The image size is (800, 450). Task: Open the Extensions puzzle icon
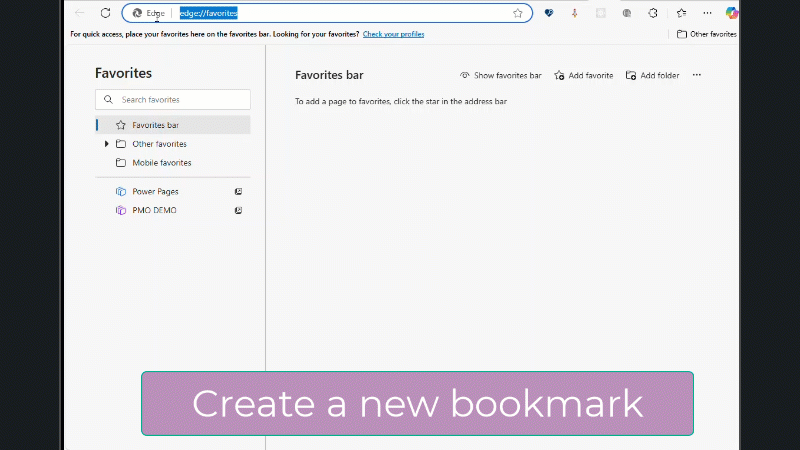[x=653, y=13]
